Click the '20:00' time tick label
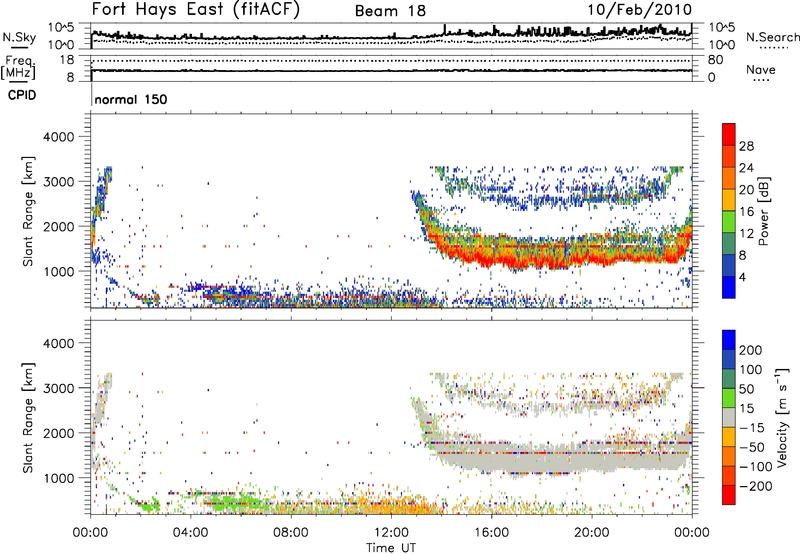The image size is (800, 554). point(592,533)
